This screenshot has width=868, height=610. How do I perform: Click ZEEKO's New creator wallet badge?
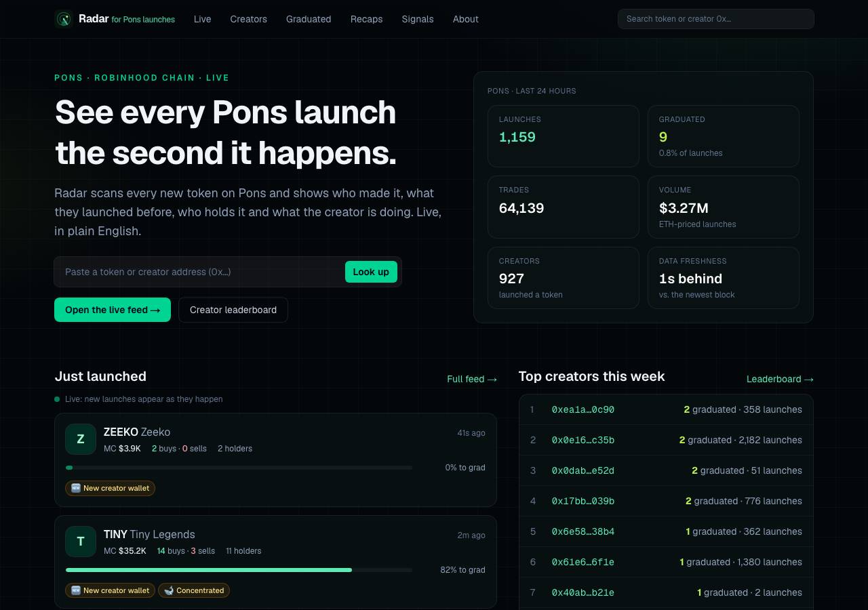110,488
